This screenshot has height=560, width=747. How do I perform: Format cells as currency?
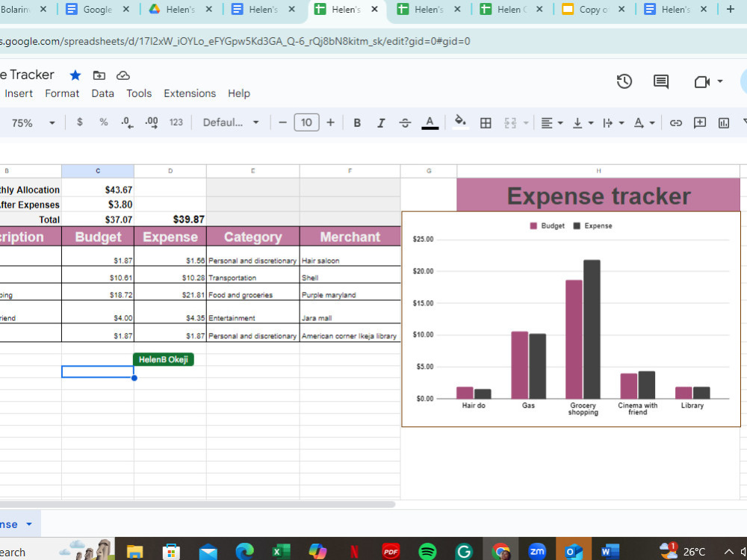[x=80, y=122]
